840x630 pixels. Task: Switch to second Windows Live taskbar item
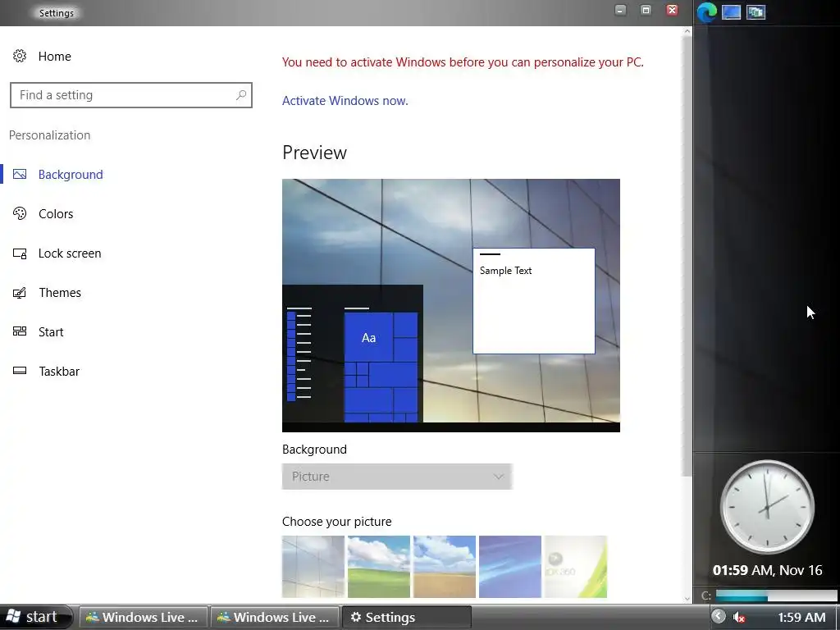275,617
